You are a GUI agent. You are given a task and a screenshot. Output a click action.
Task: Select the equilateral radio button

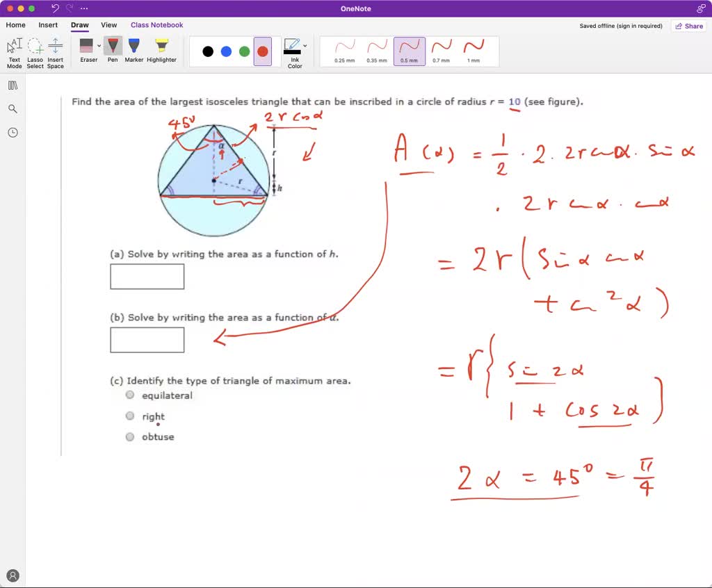tap(129, 395)
